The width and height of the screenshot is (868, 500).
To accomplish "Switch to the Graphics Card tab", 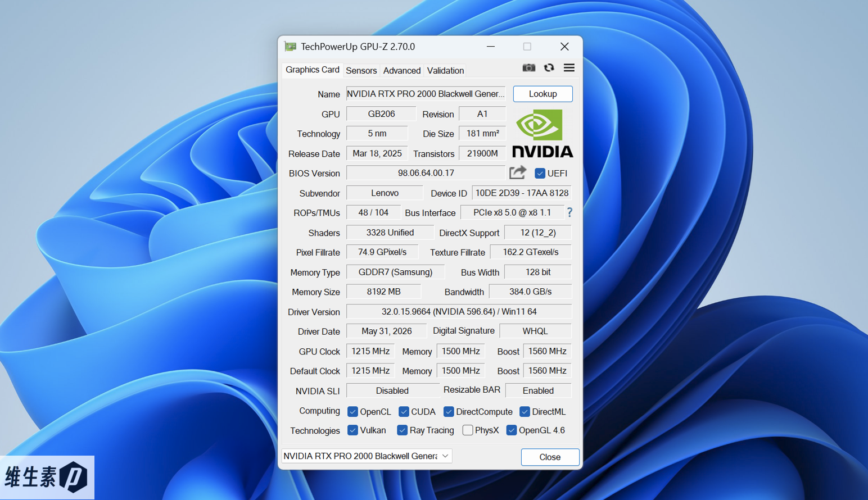I will tap(313, 70).
